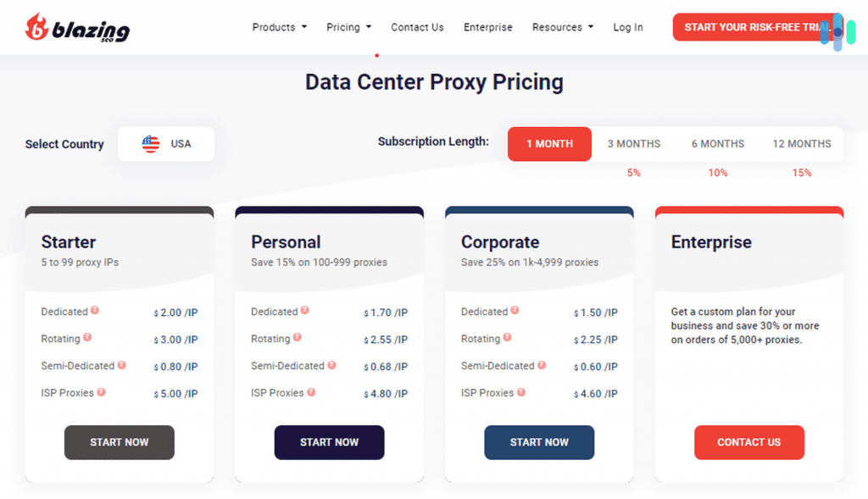Click CONTACT US on the Enterprise card
This screenshot has width=868, height=499.
[749, 442]
